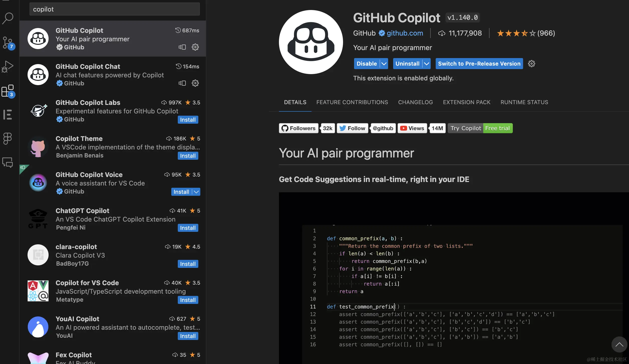Click the star rating for GitHub Copilot
The image size is (629, 364).
516,33
